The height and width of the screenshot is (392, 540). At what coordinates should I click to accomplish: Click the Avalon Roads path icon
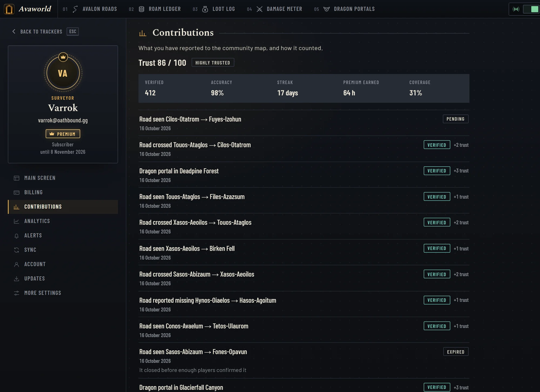(x=75, y=9)
